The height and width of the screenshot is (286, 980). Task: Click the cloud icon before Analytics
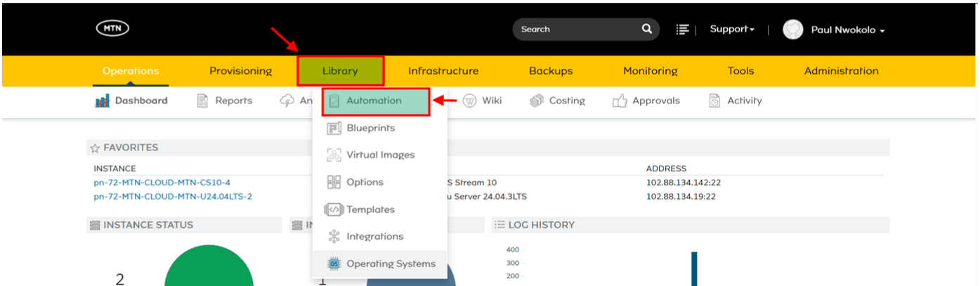pos(287,100)
